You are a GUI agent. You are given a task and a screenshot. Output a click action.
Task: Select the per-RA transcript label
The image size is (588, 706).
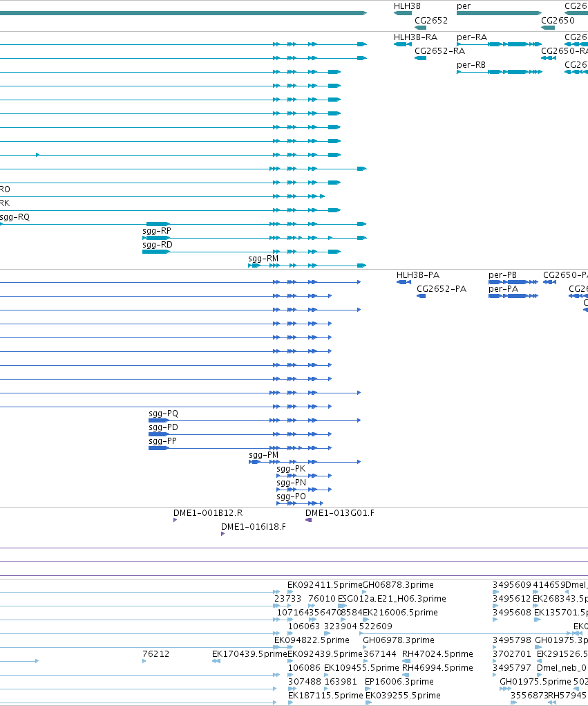point(471,37)
